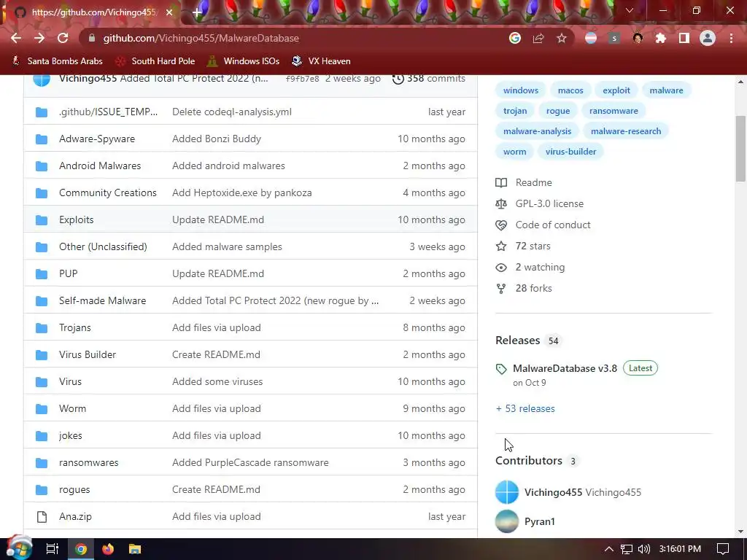
Task: Close the github.com/Vichingo455 tab
Action: (x=169, y=12)
